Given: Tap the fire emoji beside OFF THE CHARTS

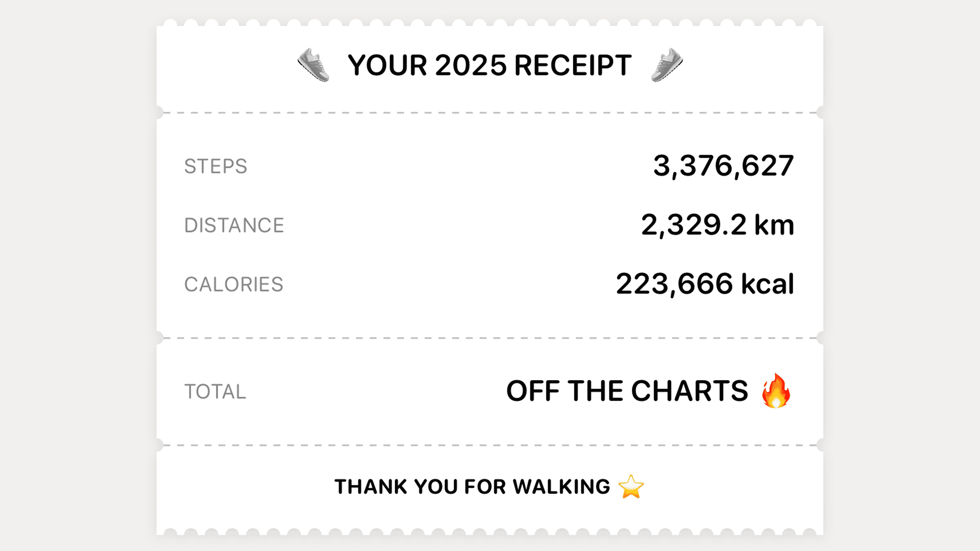Looking at the screenshot, I should 776,391.
